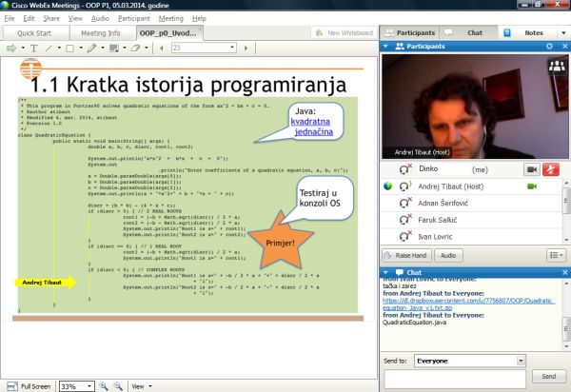Close the Participants panel
The height and width of the screenshot is (392, 571).
point(564,47)
